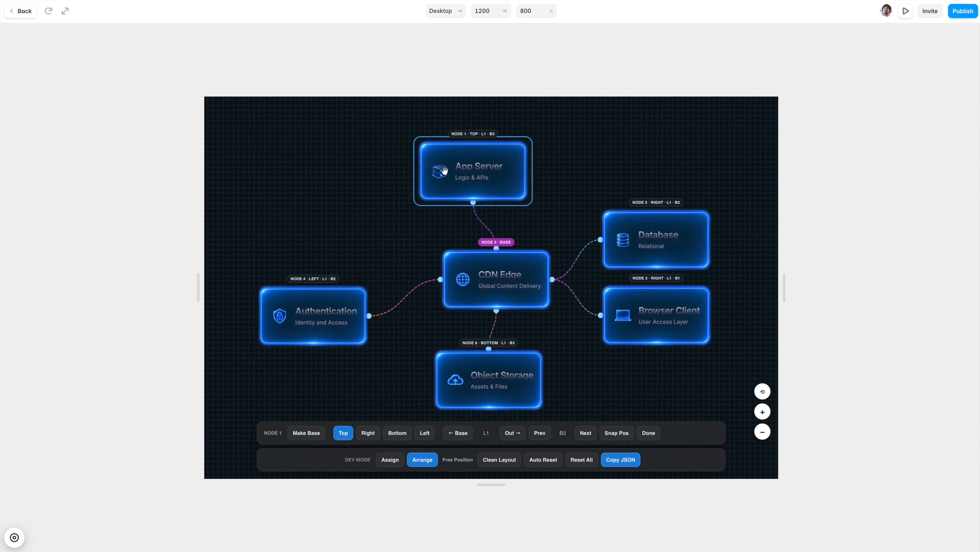Click the Snap Pos button
Image resolution: width=980 pixels, height=552 pixels.
tap(616, 433)
